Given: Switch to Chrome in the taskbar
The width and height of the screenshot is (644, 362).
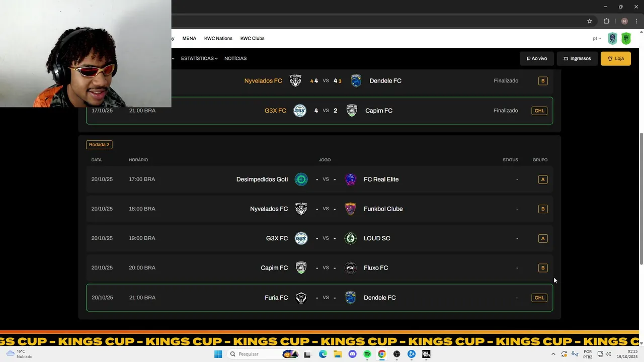Looking at the screenshot, I should [382, 354].
